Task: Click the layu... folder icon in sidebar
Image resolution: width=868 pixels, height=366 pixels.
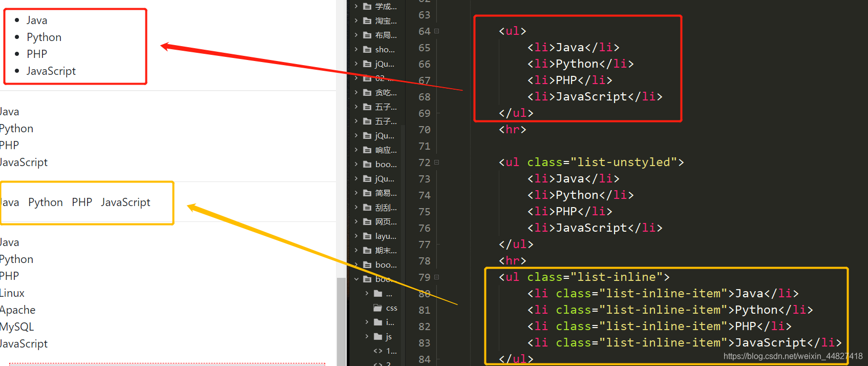Action: coord(367,236)
